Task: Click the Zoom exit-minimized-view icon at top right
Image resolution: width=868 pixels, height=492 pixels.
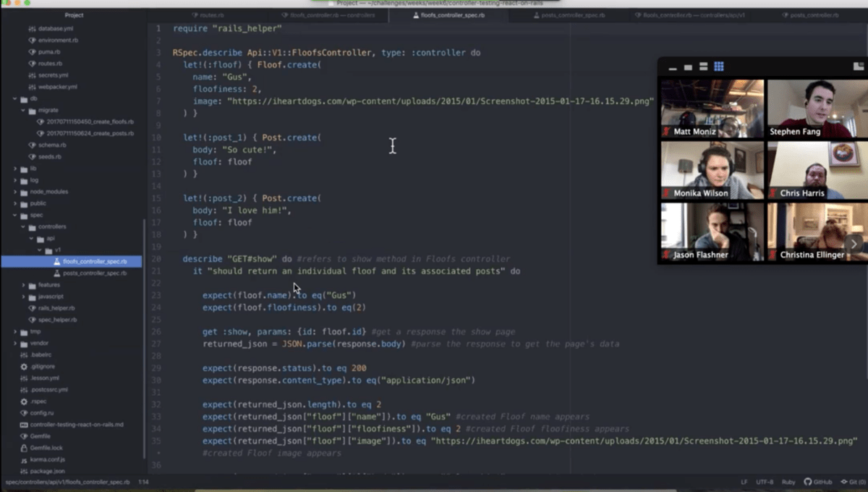Action: click(859, 66)
